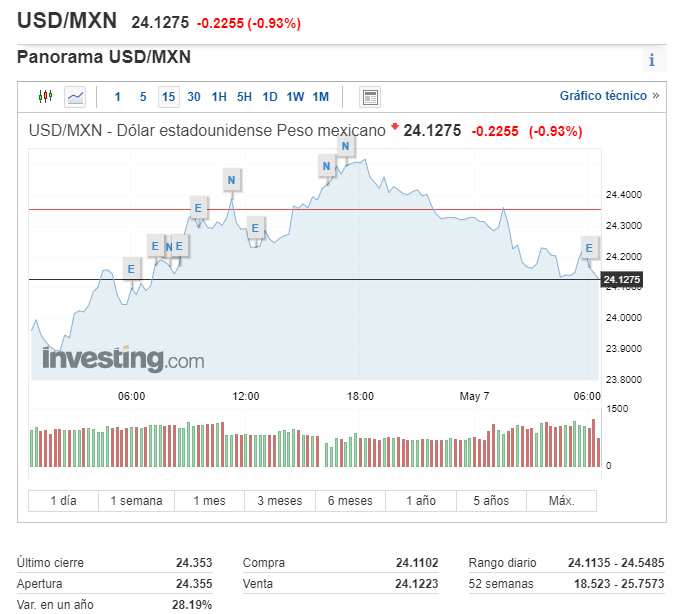Image resolution: width=676 pixels, height=614 pixels.
Task: Select the 1-minute interval
Action: pyautogui.click(x=117, y=97)
